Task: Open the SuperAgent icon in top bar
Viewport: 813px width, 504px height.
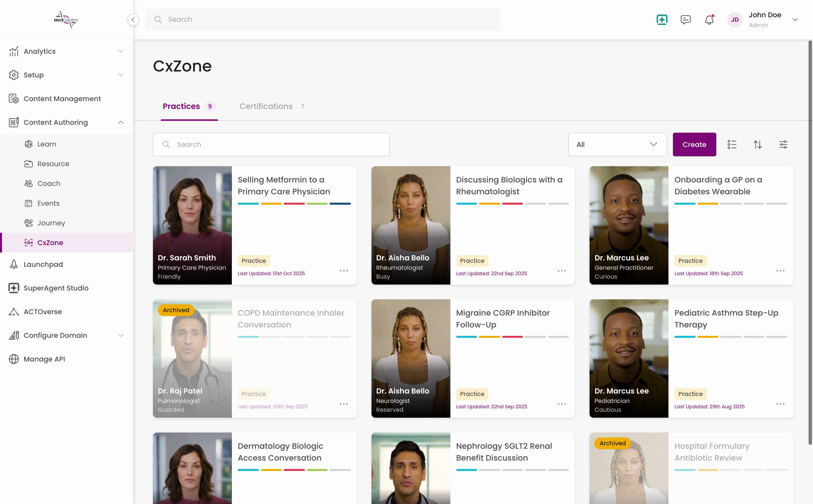Action: (x=662, y=20)
